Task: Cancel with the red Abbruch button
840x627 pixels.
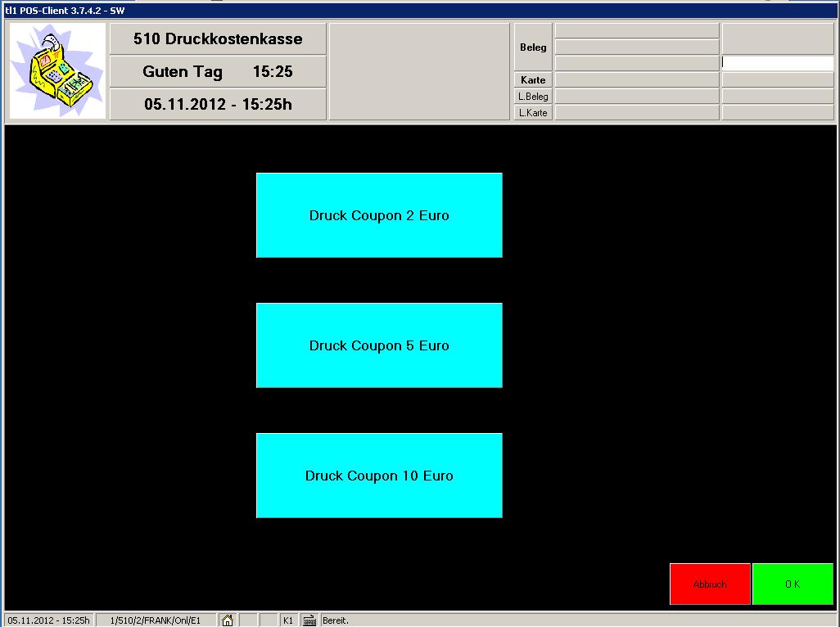Action: (x=710, y=584)
